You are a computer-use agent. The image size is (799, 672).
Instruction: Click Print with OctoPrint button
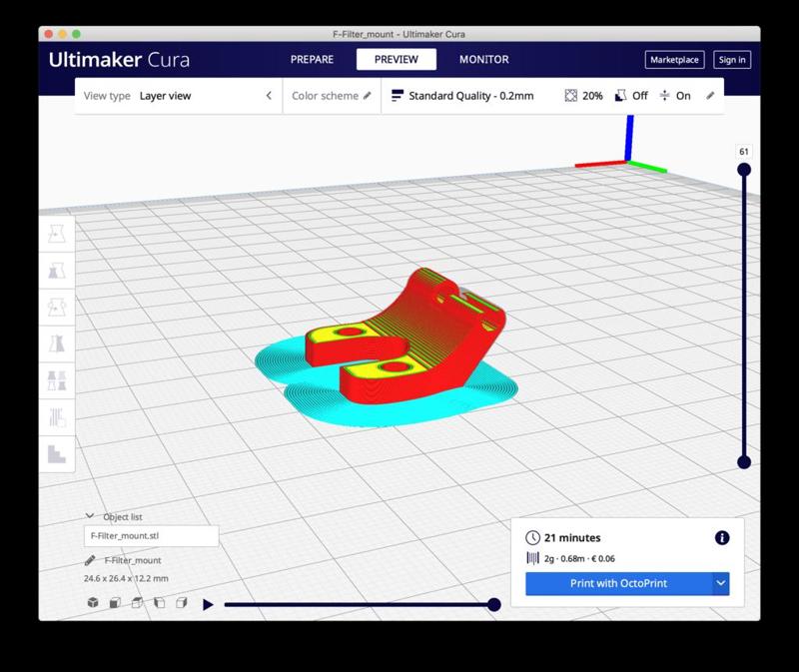[618, 583]
